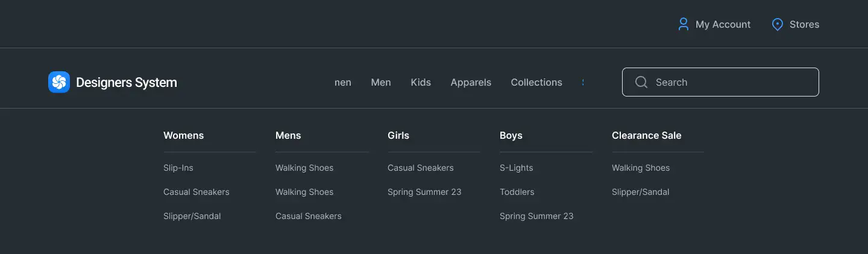Screen dimensions: 868x254
Task: Open My Account link
Action: pos(723,24)
